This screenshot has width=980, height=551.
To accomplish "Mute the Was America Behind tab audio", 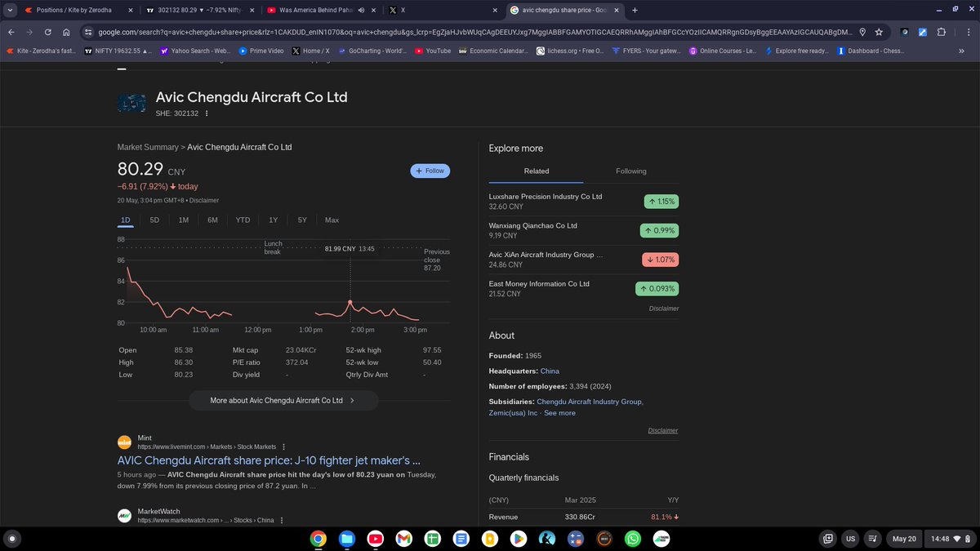I will pyautogui.click(x=361, y=10).
